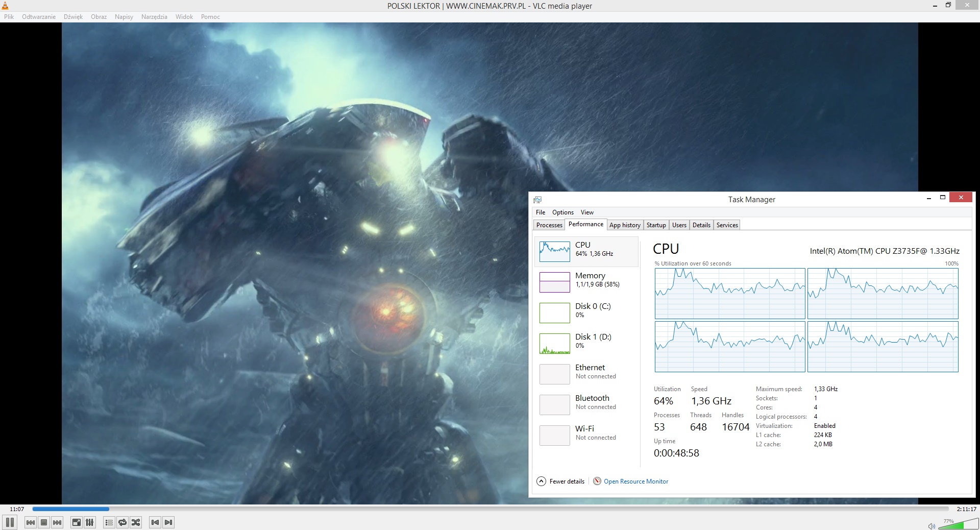
Task: Collapse Task Manager with Fewer details
Action: [x=560, y=481]
